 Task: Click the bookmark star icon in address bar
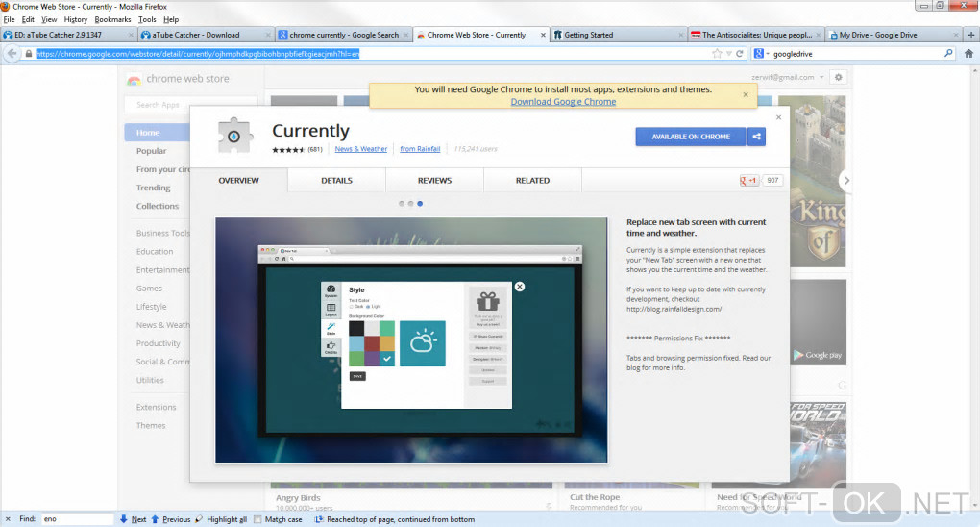tap(717, 54)
